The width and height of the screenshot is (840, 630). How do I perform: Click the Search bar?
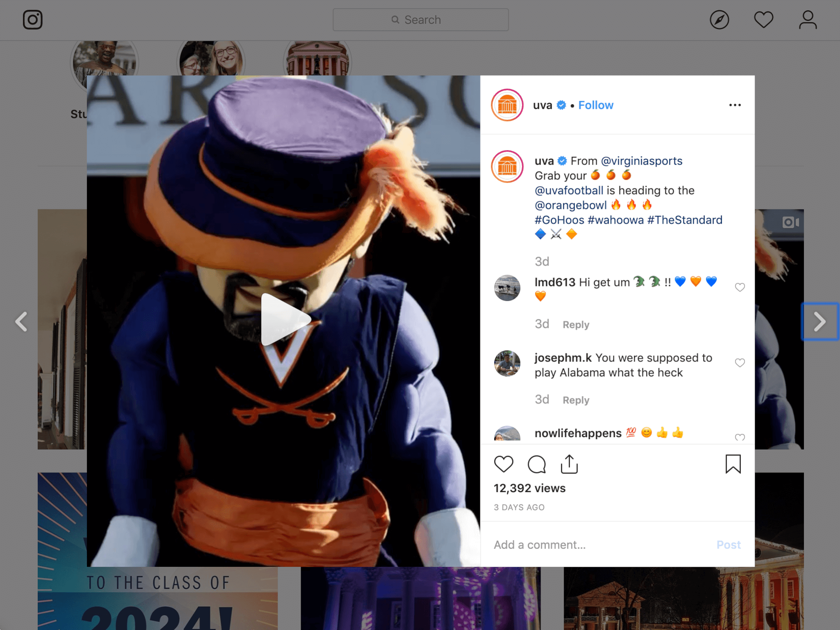click(420, 19)
